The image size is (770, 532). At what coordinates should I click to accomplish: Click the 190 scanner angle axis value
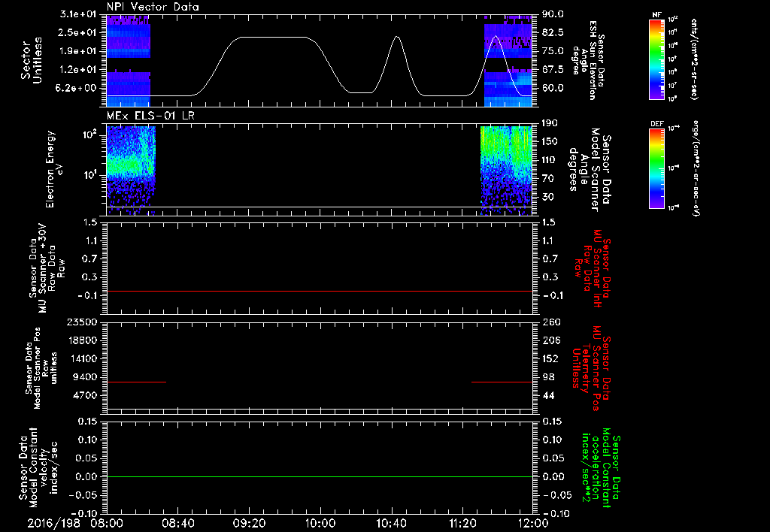(550, 123)
